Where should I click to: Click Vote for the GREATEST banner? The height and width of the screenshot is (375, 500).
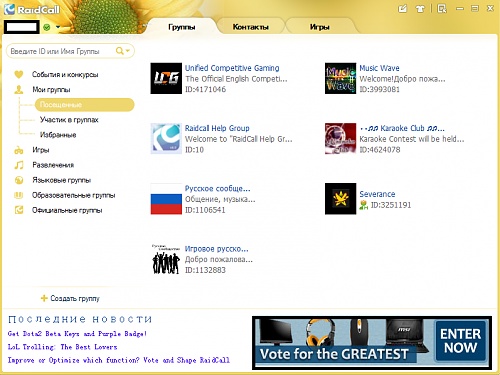tap(334, 354)
